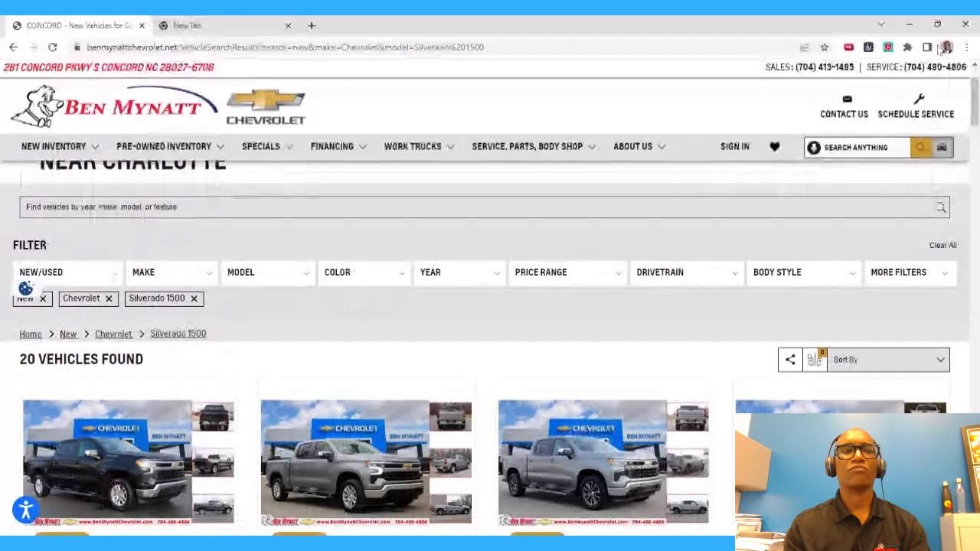The height and width of the screenshot is (551, 980).
Task: Open Service, Parts, Body Shop menu
Action: [x=534, y=146]
